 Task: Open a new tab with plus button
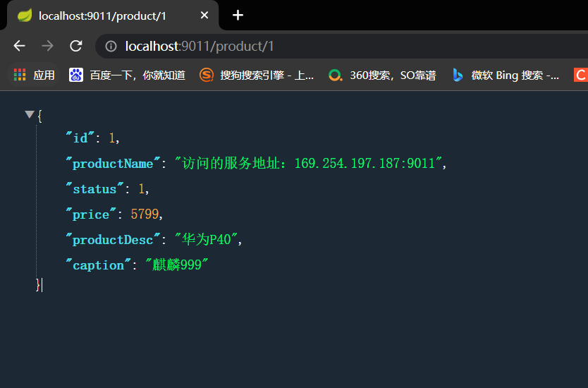tap(238, 16)
